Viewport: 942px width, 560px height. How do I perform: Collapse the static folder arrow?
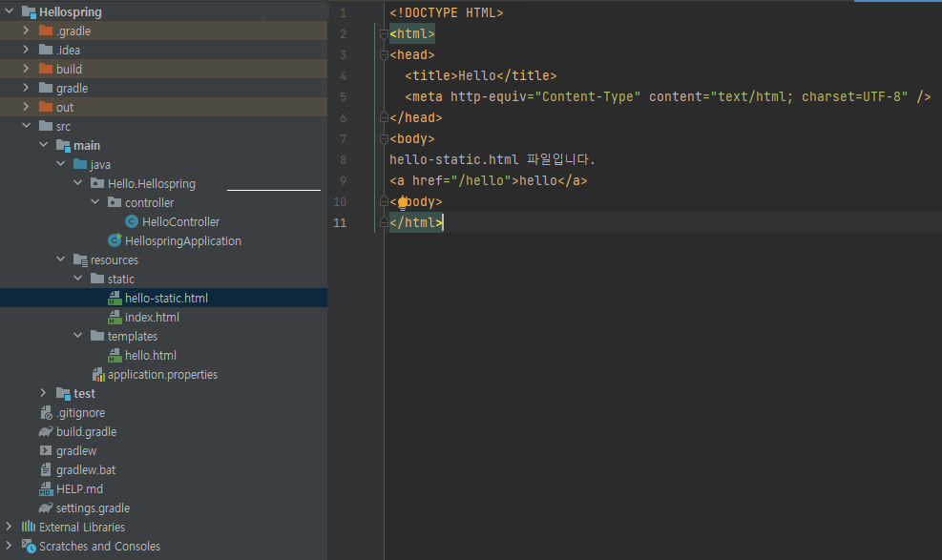click(x=78, y=279)
